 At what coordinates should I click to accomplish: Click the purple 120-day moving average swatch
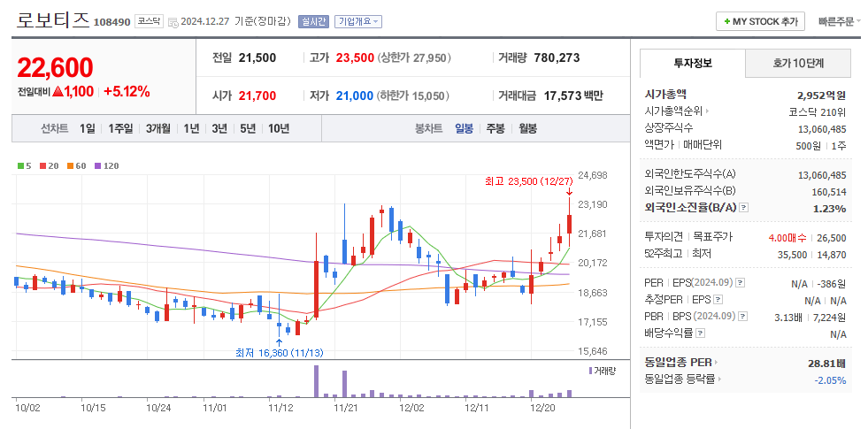click(98, 165)
